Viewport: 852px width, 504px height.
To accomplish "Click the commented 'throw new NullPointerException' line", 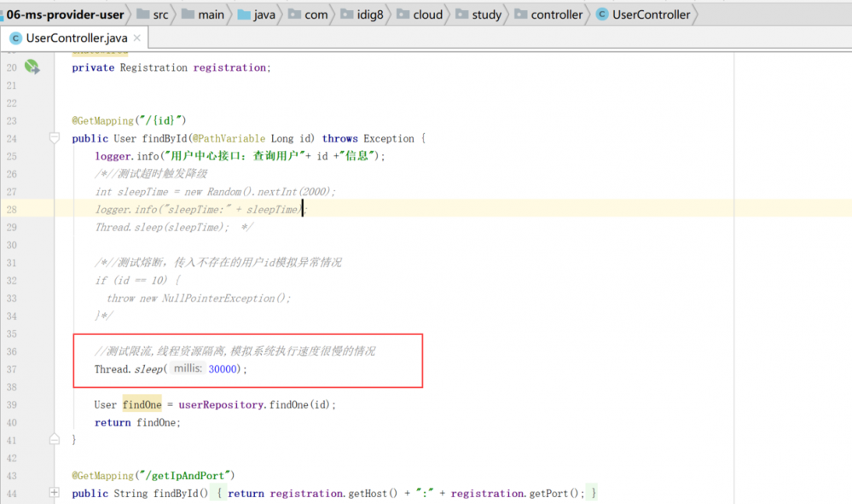I will pos(199,298).
